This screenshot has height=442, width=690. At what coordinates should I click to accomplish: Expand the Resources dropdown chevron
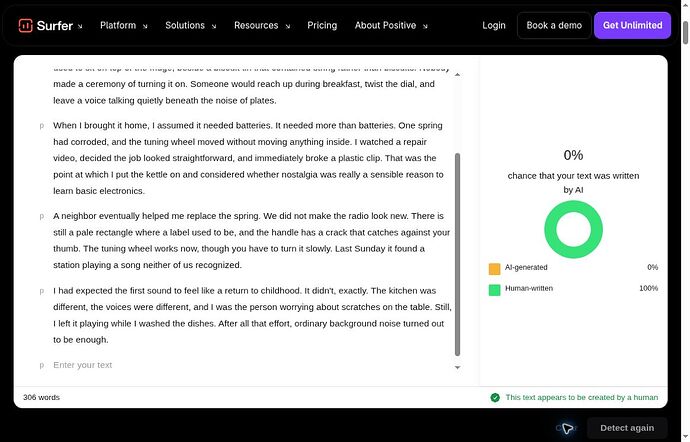point(288,26)
